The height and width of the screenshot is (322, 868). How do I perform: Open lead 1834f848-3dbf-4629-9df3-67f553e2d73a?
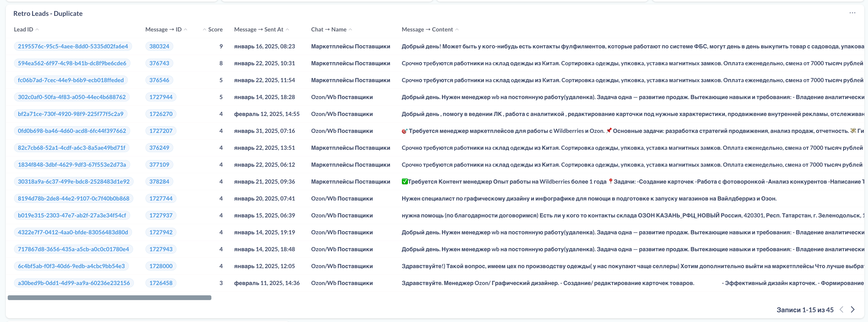72,165
